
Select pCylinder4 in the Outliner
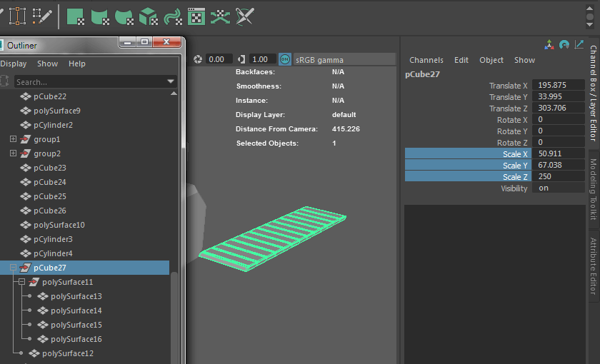53,253
